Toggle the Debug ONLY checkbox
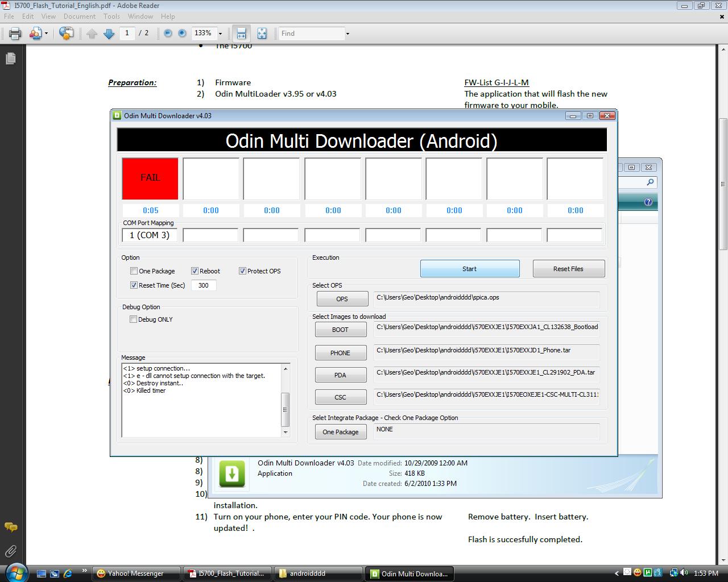 [x=134, y=319]
